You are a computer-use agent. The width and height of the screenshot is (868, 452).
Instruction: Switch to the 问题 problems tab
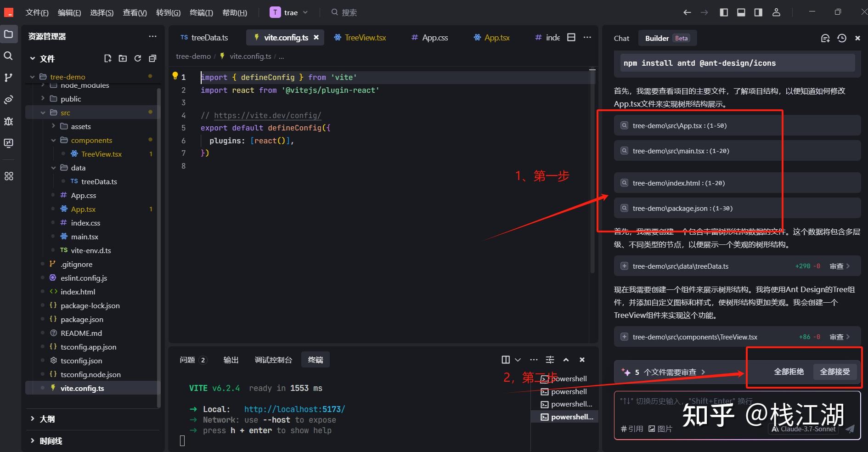coord(193,360)
